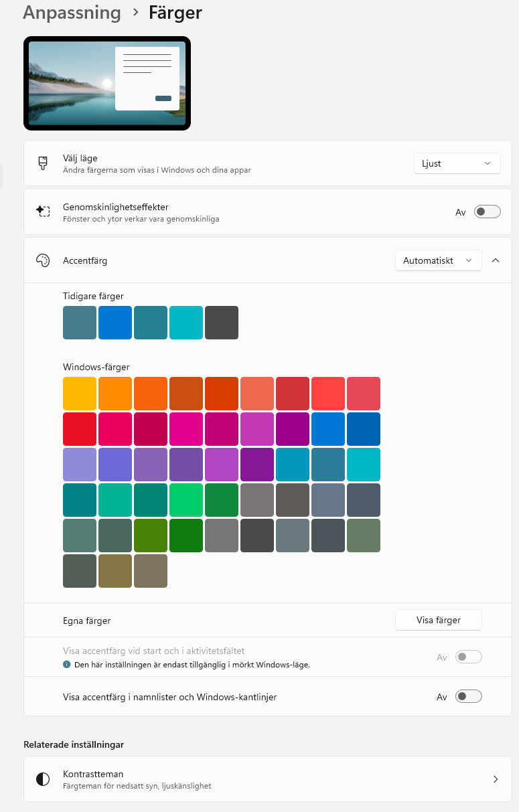Choose the olive green Windows color swatch
This screenshot has width=519, height=812.
(x=151, y=536)
